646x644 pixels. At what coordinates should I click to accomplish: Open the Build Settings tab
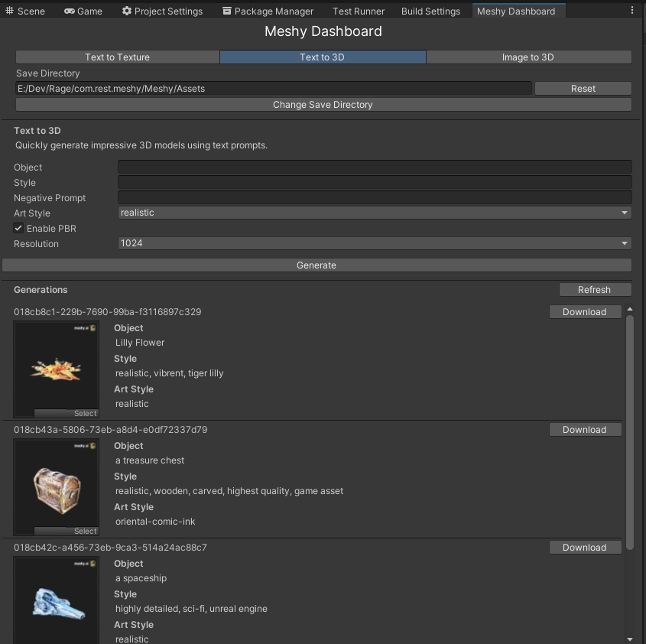(430, 11)
